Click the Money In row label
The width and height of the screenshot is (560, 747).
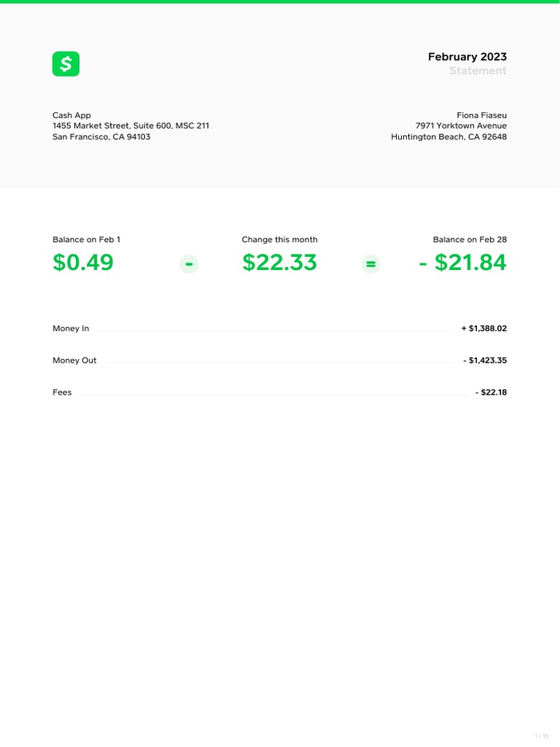tap(71, 328)
